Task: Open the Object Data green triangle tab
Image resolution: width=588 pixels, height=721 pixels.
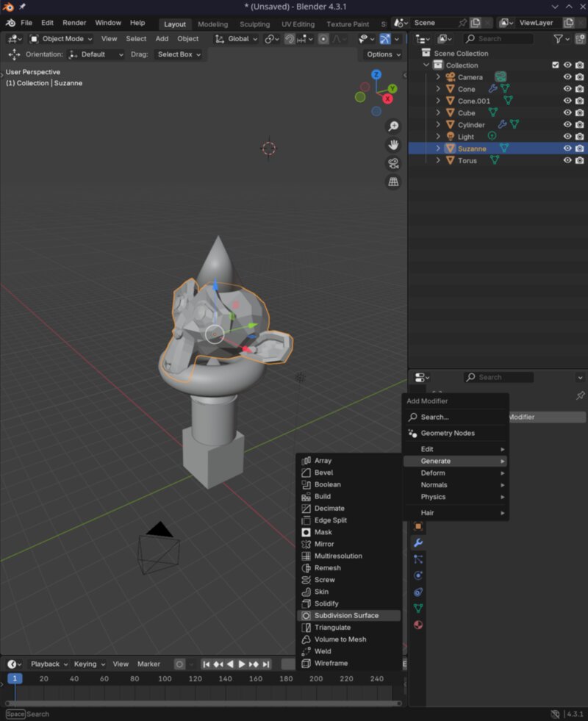Action: [x=418, y=609]
